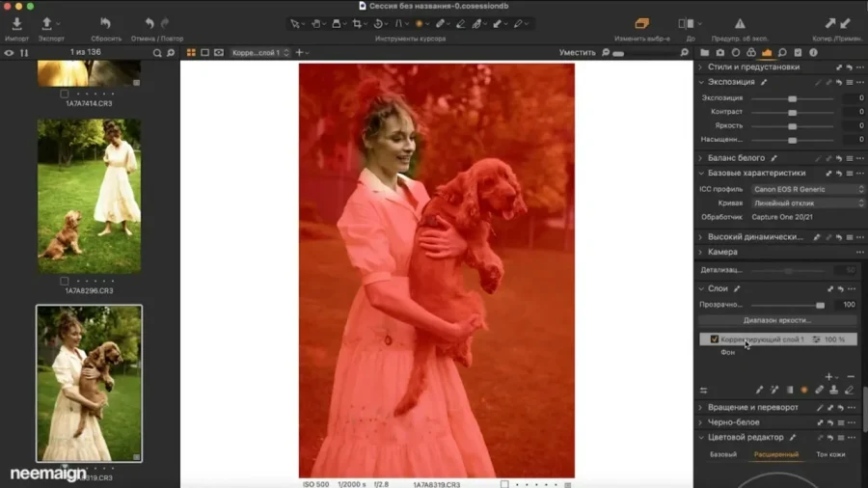Open the Library folder tool tab
This screenshot has width=868, height=488.
(x=704, y=53)
